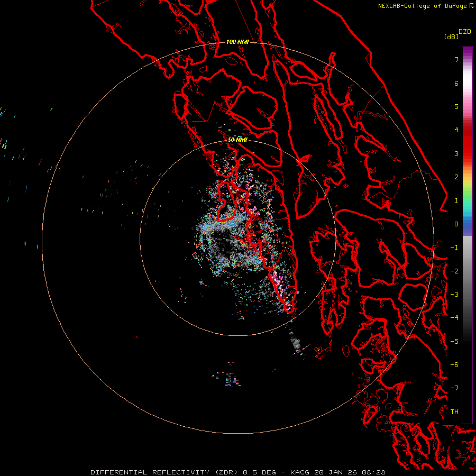Click the -1 label on the color scale

point(454,248)
